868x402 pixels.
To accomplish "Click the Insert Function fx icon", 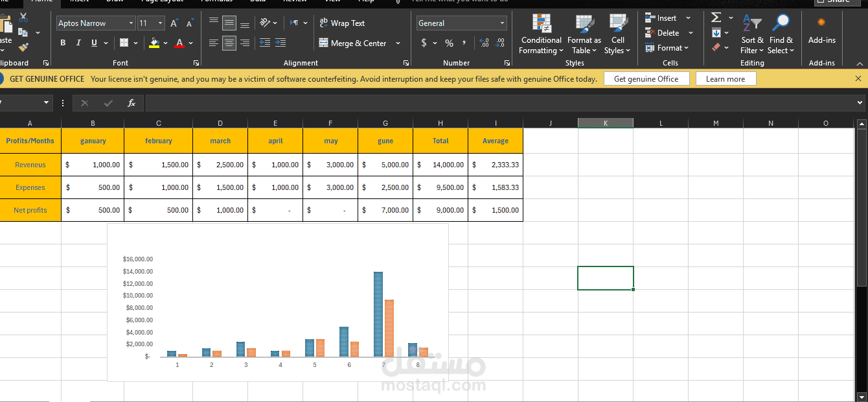I will click(131, 103).
